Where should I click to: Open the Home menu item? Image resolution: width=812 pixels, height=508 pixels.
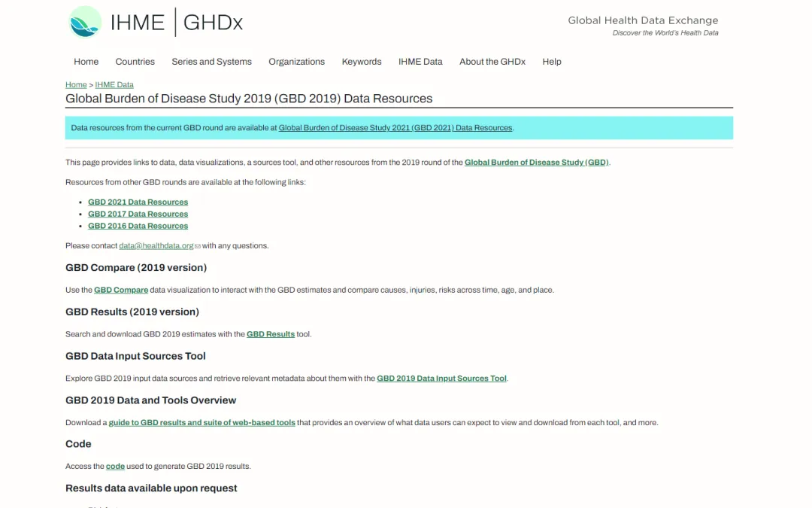coord(86,62)
